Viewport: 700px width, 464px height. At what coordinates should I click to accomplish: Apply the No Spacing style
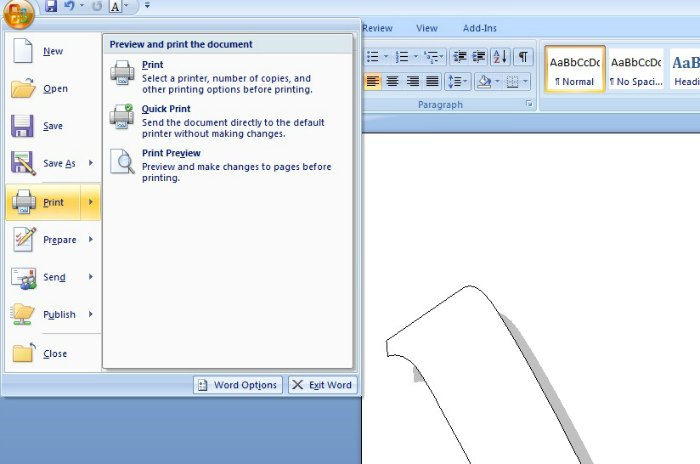[636, 69]
